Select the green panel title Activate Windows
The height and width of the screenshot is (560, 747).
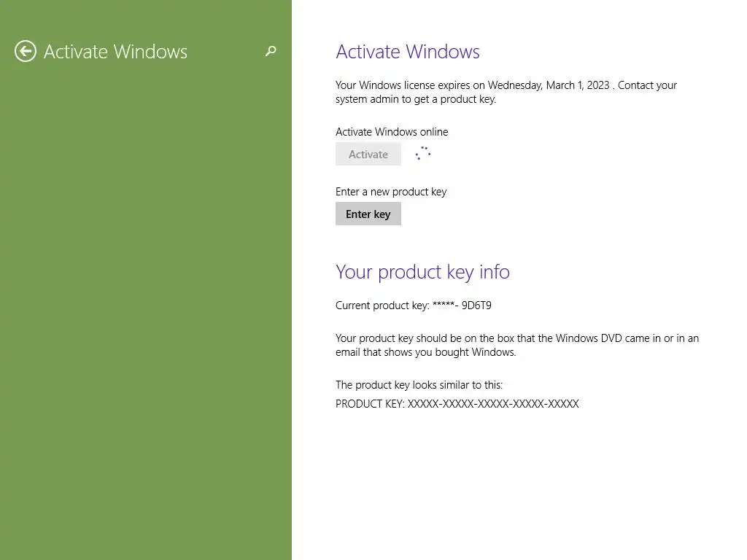click(116, 52)
